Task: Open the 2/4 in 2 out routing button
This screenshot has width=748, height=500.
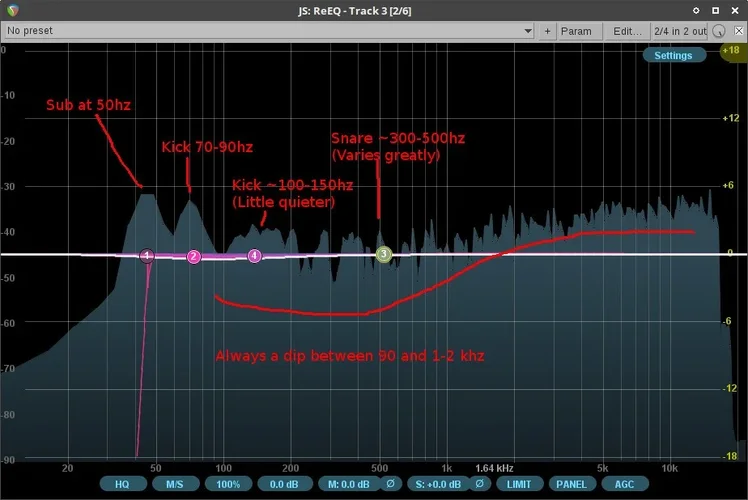Action: pos(680,31)
